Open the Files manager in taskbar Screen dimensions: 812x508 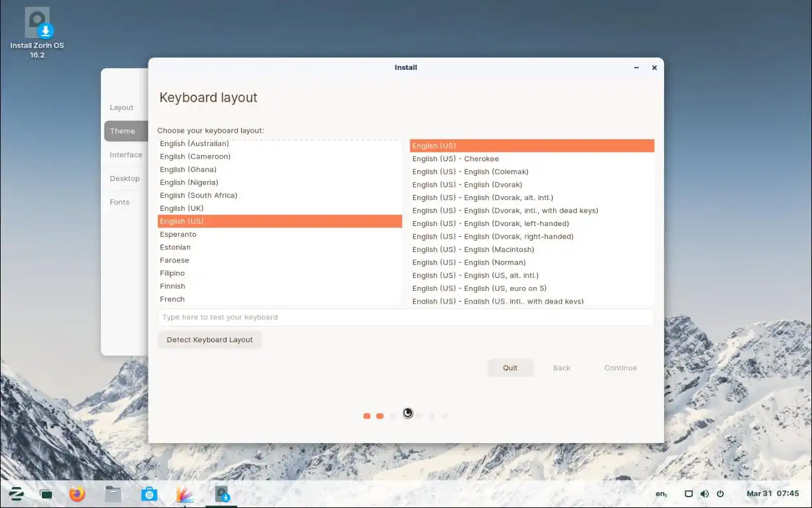(x=113, y=493)
